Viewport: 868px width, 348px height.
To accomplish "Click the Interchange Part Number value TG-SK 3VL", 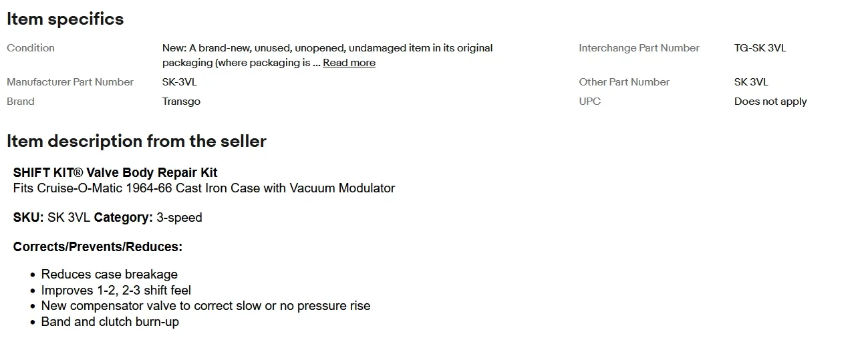I will click(x=760, y=48).
